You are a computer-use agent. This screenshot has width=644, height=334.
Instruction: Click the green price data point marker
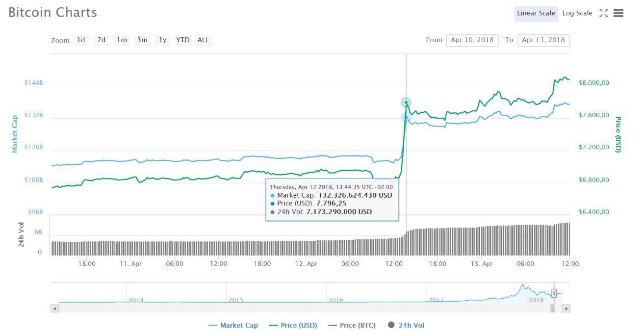406,102
